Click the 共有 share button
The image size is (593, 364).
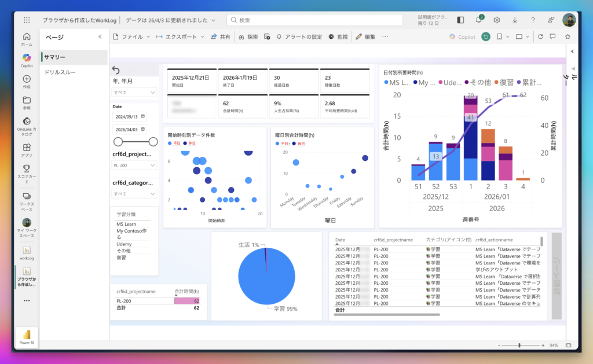[221, 36]
